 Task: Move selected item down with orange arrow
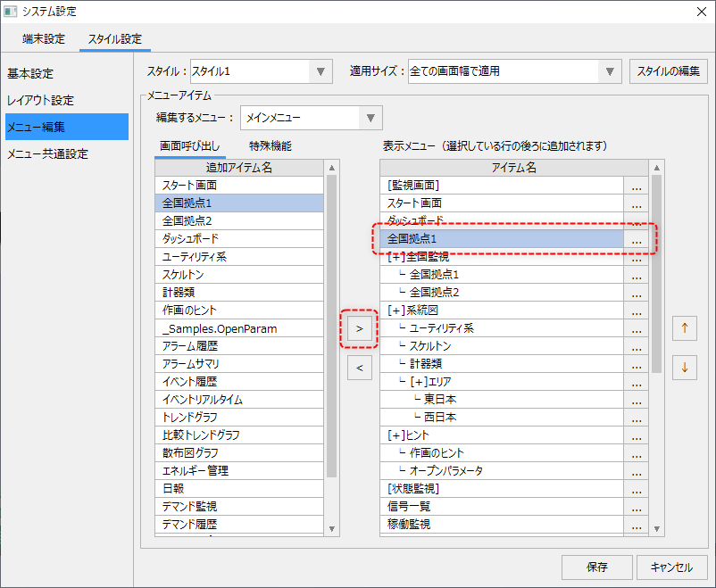click(684, 367)
